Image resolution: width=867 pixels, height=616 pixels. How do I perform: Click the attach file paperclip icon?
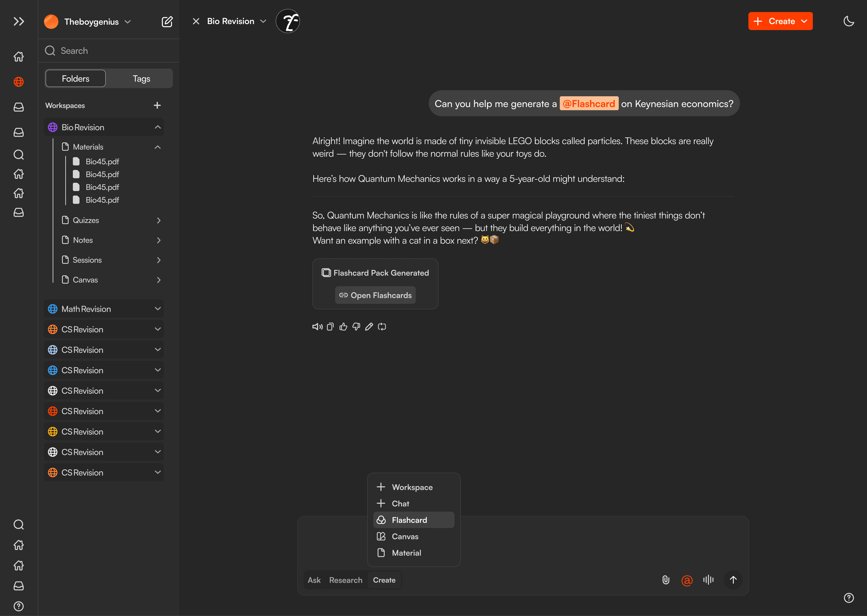pos(665,580)
